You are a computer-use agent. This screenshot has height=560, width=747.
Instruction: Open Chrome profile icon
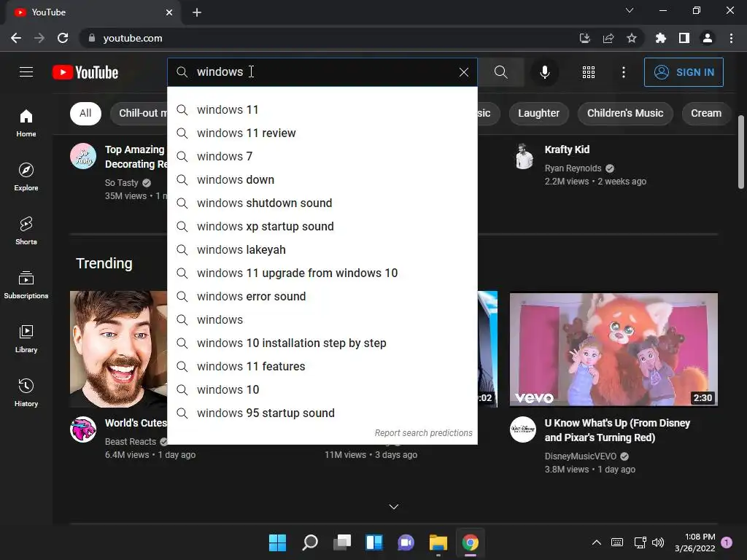point(708,38)
